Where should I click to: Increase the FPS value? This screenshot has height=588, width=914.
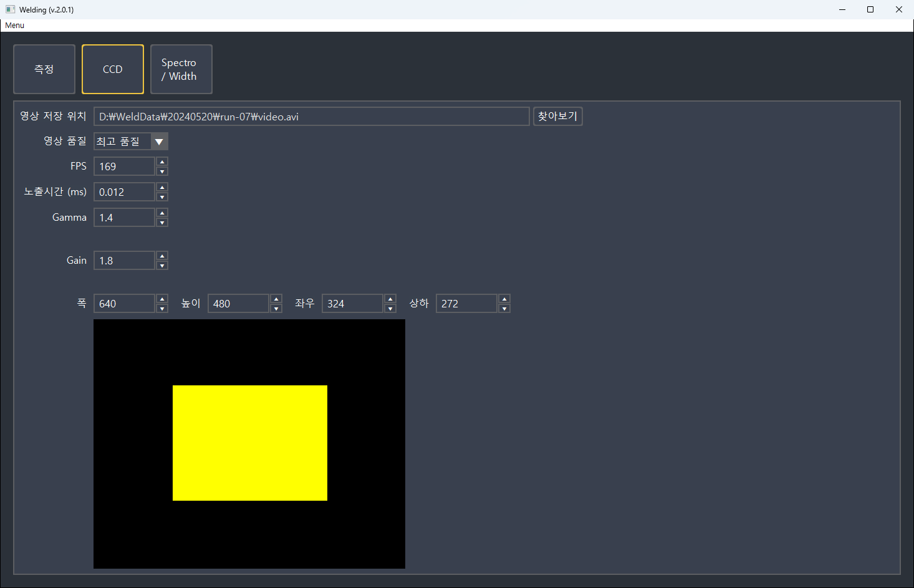coord(162,162)
